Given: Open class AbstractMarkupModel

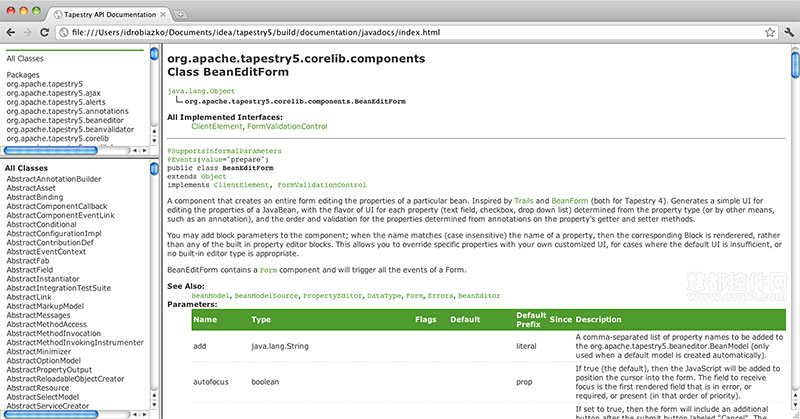Looking at the screenshot, I should [x=45, y=306].
